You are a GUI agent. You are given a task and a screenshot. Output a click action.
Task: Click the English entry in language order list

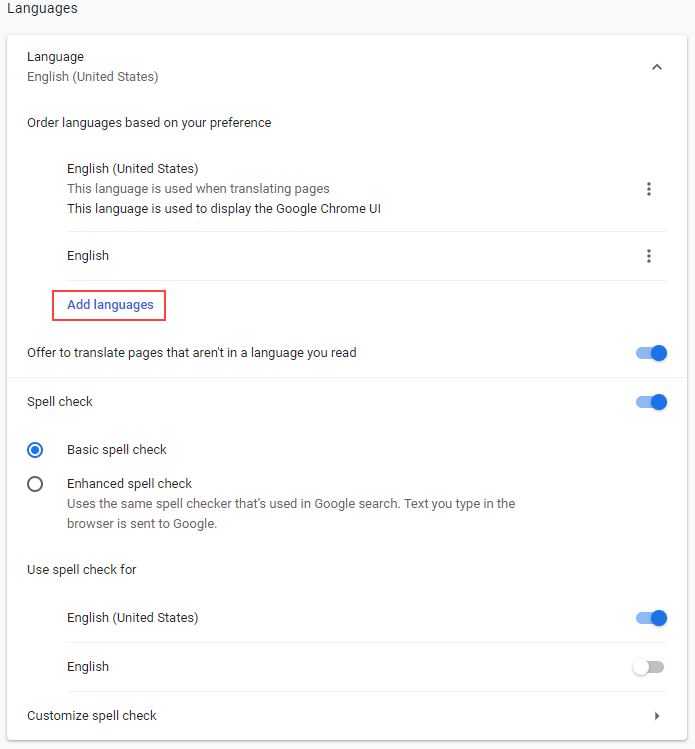point(88,256)
